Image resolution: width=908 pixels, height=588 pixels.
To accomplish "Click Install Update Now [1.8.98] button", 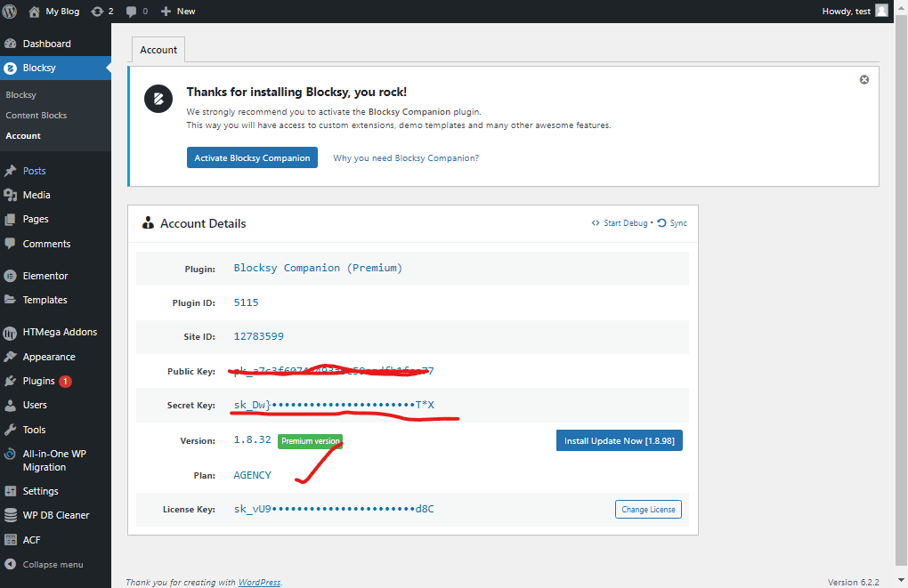I will coord(620,440).
